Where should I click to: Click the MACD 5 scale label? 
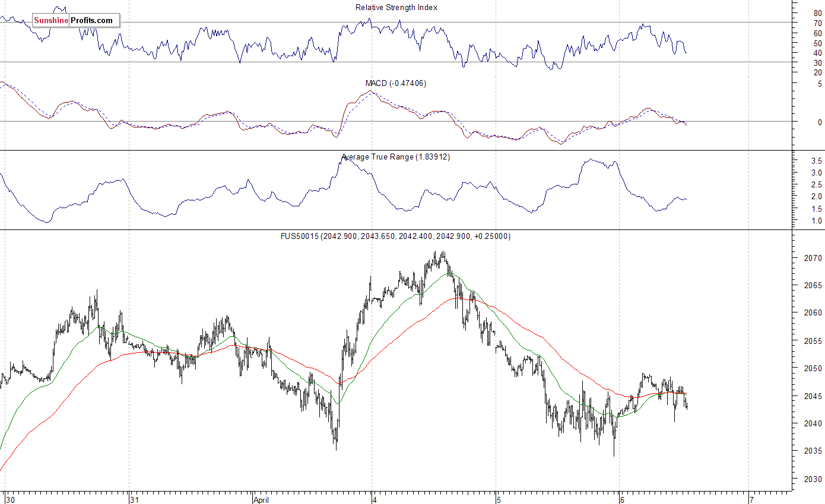pyautogui.click(x=820, y=84)
